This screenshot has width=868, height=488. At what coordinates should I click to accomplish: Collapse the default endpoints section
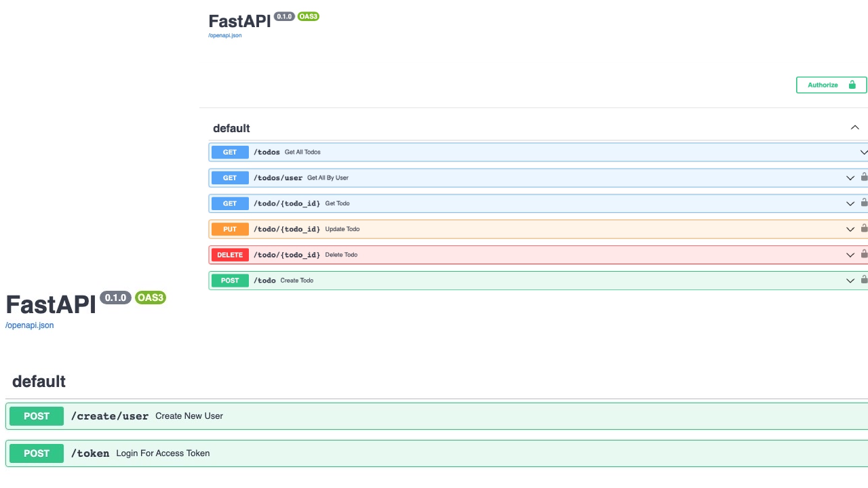pyautogui.click(x=854, y=127)
